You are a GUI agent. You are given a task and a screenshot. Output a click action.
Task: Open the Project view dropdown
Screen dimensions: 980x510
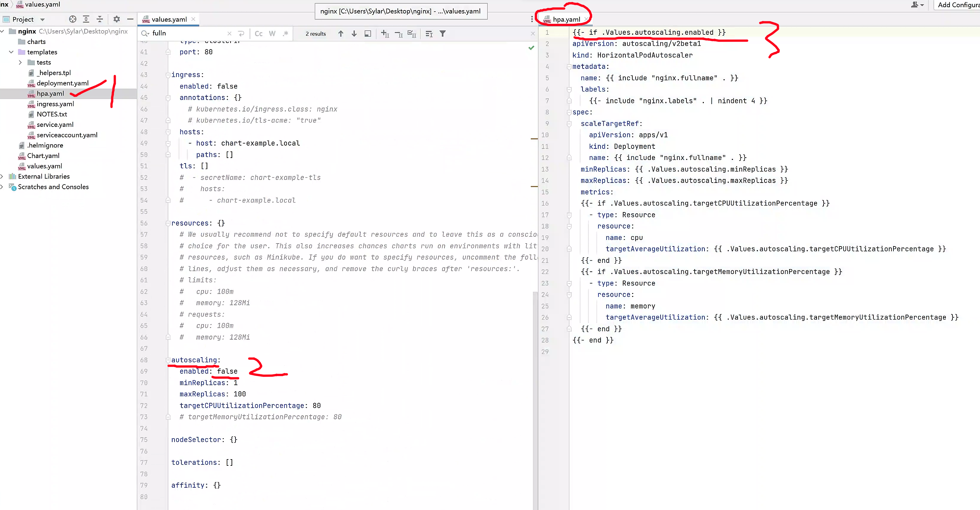42,19
